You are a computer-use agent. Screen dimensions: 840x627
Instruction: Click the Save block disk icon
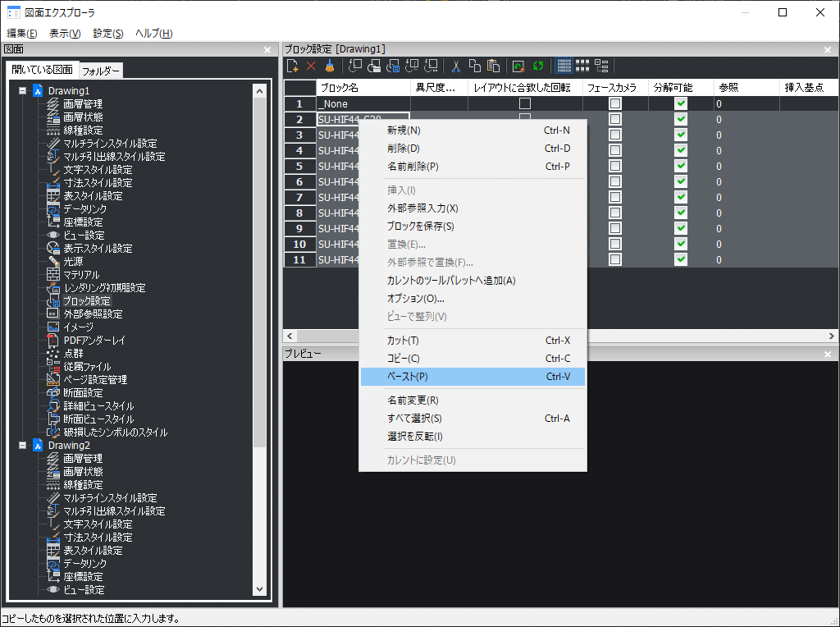(x=393, y=66)
